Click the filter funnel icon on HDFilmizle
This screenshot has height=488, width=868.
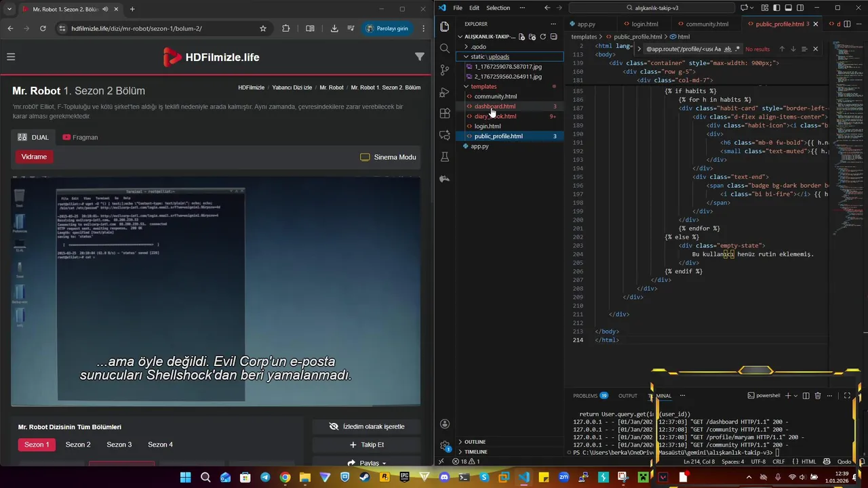(420, 57)
